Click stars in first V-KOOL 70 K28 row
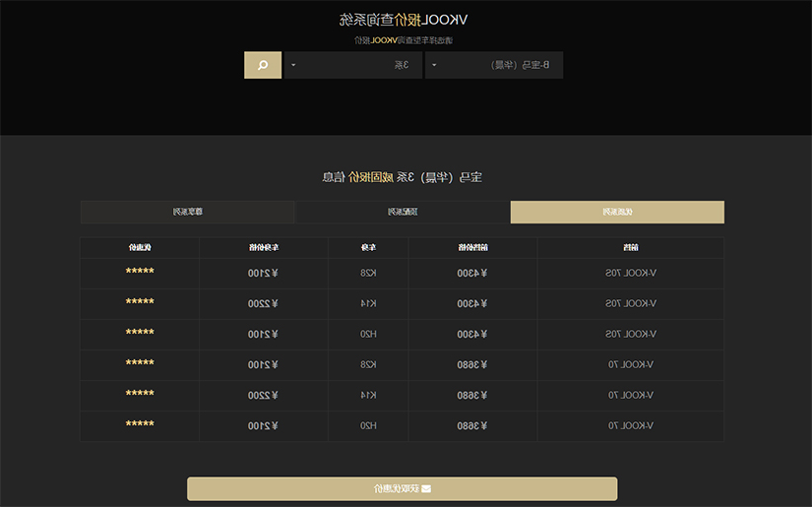 [140, 362]
